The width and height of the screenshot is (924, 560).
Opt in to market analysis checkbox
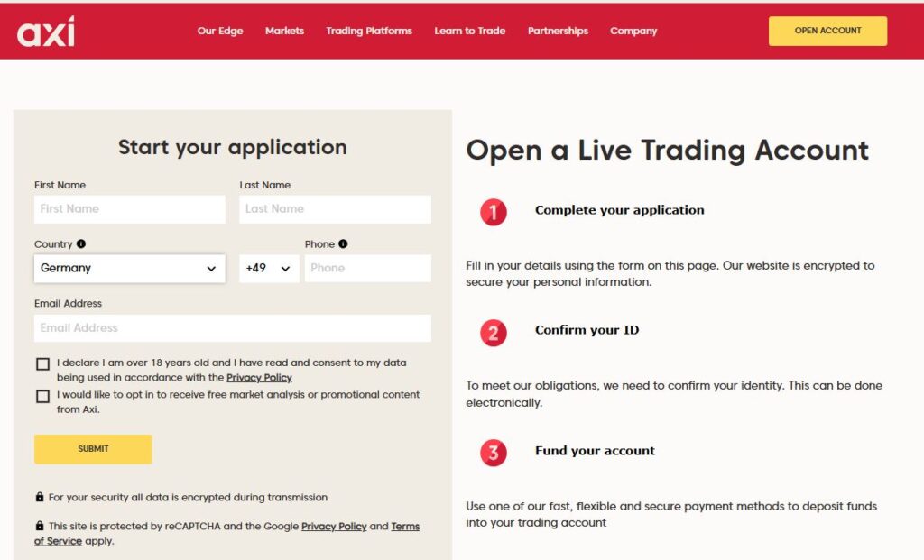[42, 396]
